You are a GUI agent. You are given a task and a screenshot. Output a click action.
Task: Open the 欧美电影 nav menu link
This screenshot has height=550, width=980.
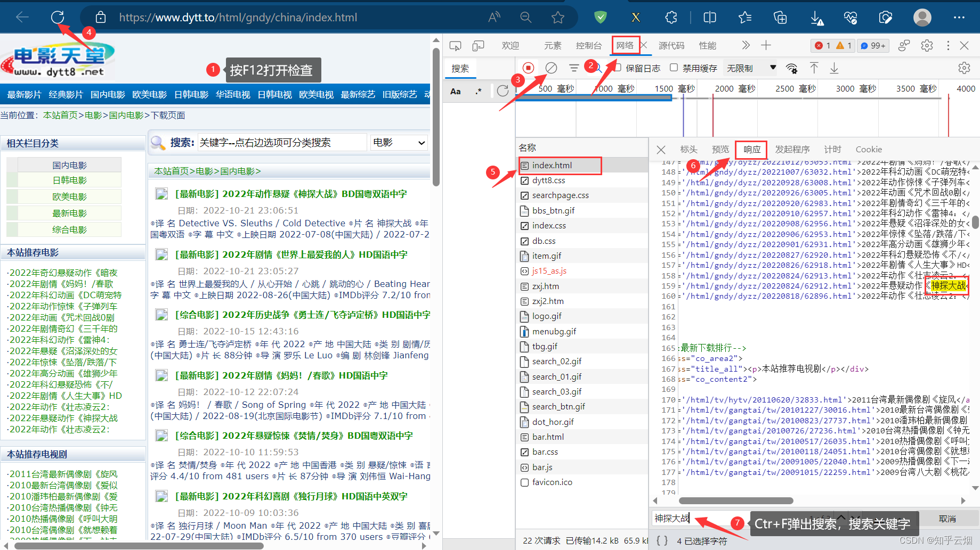click(x=150, y=94)
